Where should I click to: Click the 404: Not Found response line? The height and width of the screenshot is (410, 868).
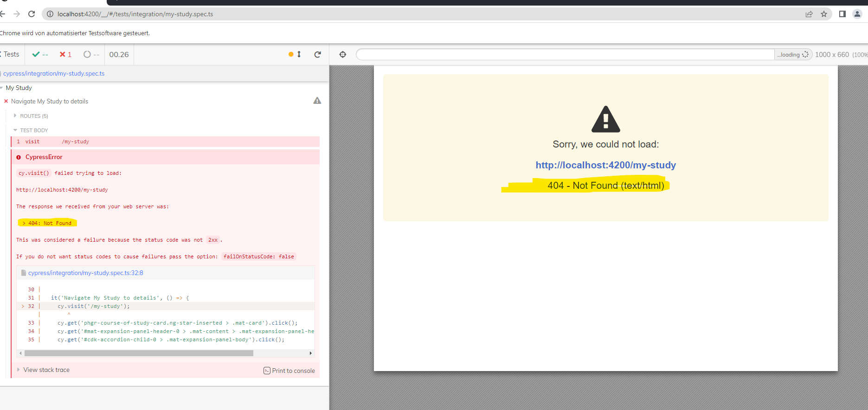(47, 223)
